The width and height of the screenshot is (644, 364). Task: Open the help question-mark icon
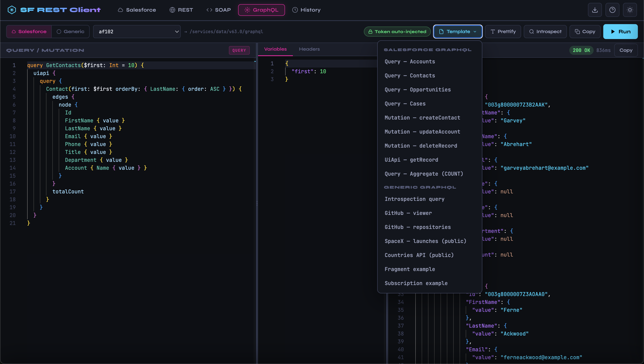(612, 10)
